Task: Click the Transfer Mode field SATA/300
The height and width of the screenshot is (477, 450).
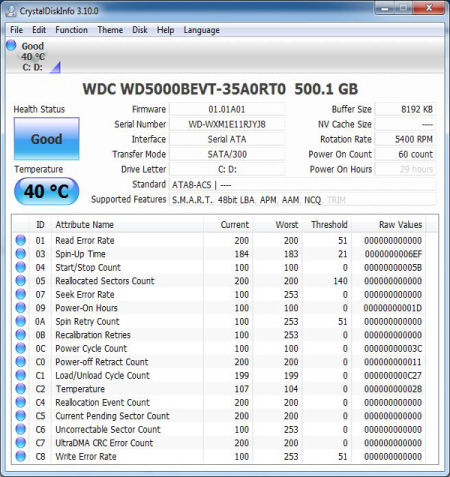Action: pos(227,154)
